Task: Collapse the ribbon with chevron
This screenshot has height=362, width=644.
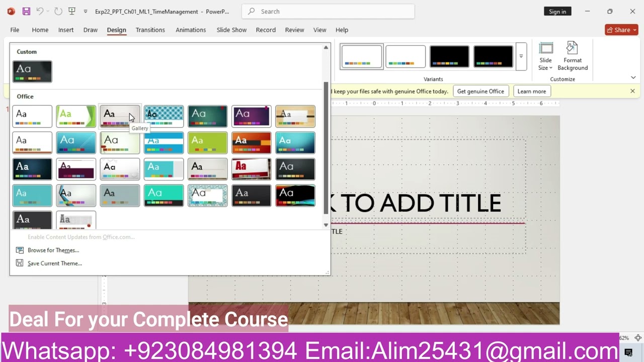Action: pyautogui.click(x=633, y=77)
